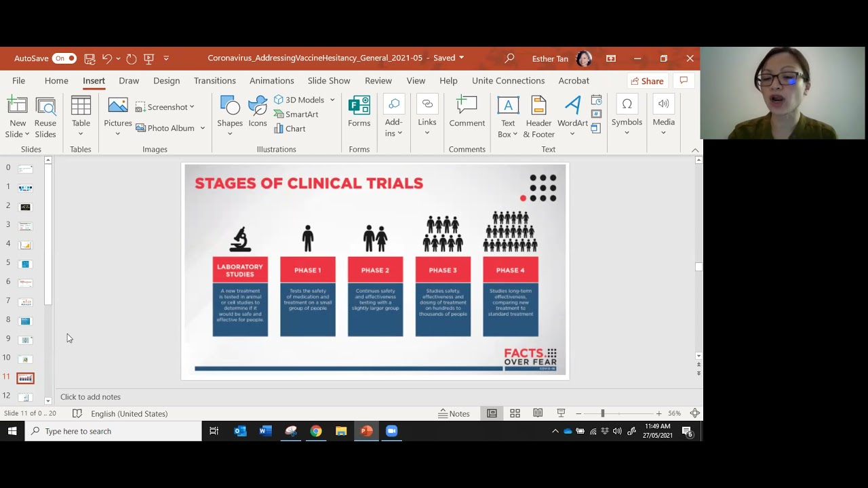Click the Redo/Repeat icon
This screenshot has height=488, width=868.
point(132,59)
